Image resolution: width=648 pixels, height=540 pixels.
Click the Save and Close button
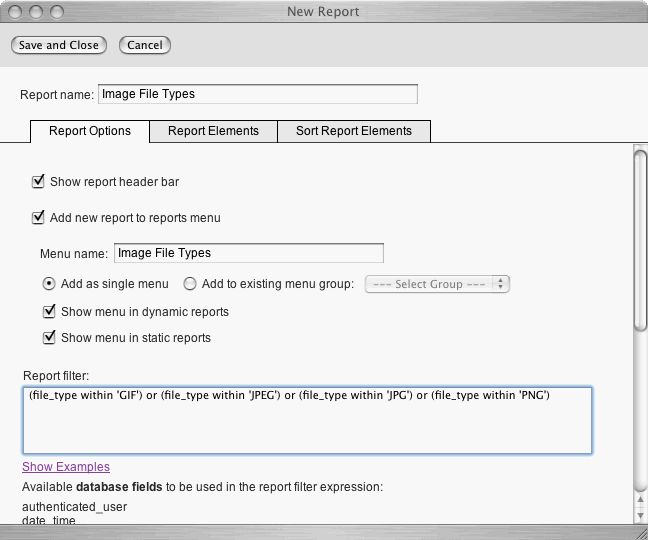[x=58, y=45]
